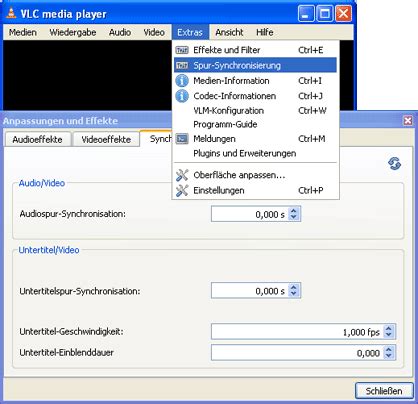This screenshot has height=404, width=418.
Task: Increase Audiospur-Synchronisation with up arrow
Action: (x=293, y=211)
